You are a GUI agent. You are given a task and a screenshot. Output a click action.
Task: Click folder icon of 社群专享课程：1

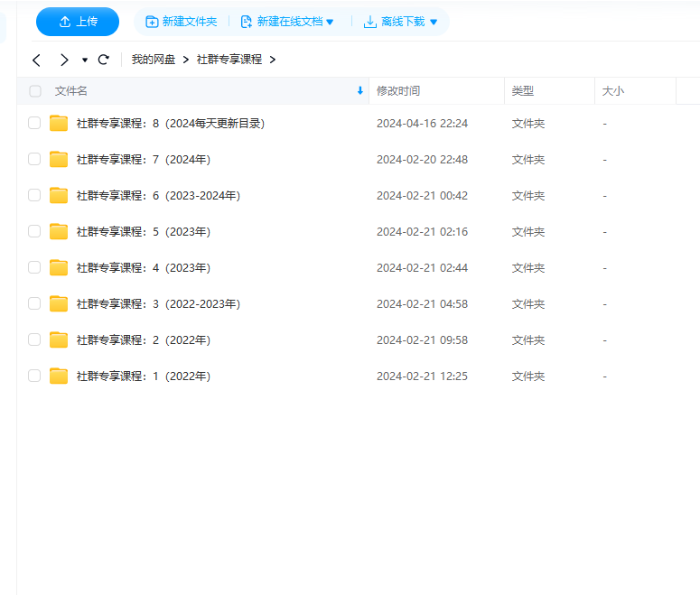pyautogui.click(x=59, y=377)
